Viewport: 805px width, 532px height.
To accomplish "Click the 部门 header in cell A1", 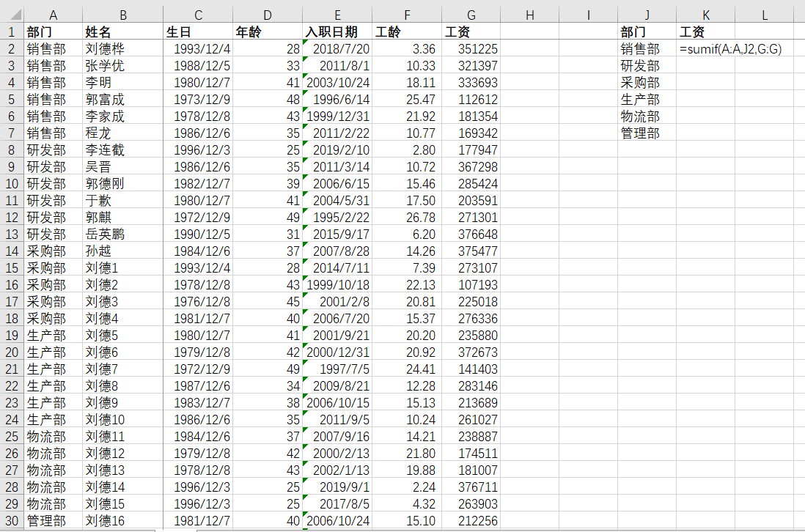I will pyautogui.click(x=40, y=32).
